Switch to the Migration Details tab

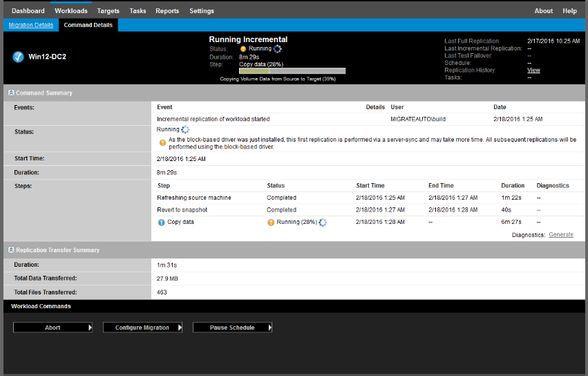(x=30, y=26)
